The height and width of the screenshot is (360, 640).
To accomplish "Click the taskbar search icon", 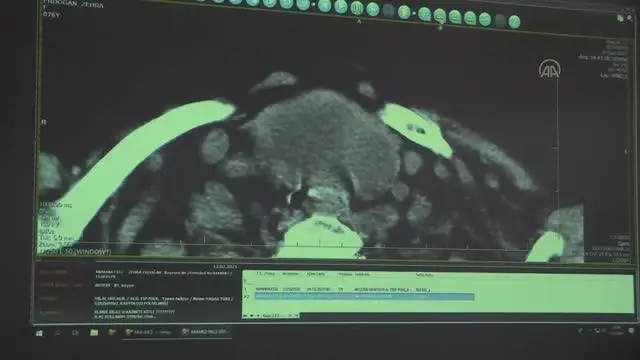I will [x=57, y=333].
